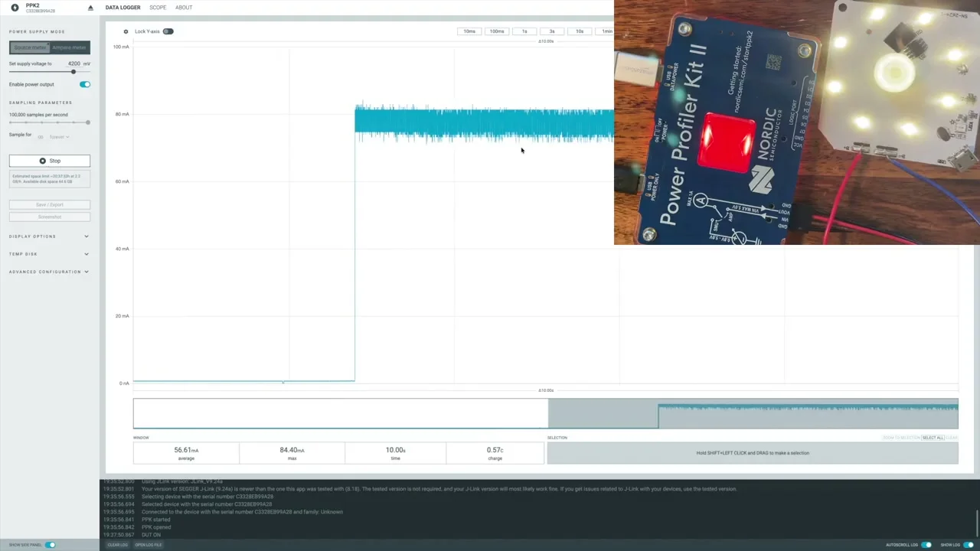Switch to the Scope tab

(x=158, y=8)
